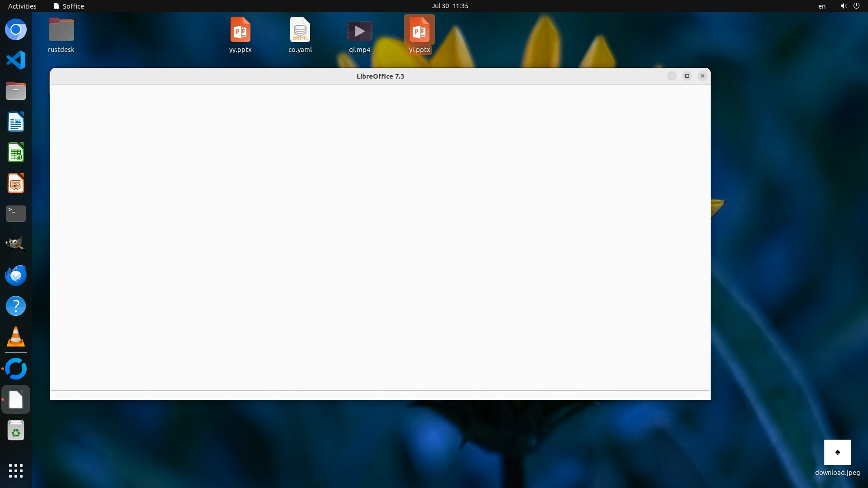The width and height of the screenshot is (868, 488).
Task: Click the qi.mp4 video file
Action: coord(359,31)
